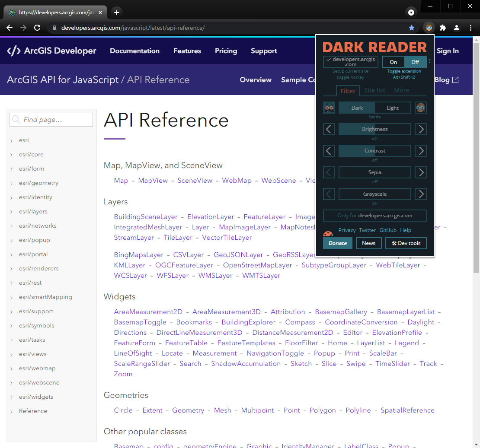Expand esri/geometry in sidebar

(11, 184)
